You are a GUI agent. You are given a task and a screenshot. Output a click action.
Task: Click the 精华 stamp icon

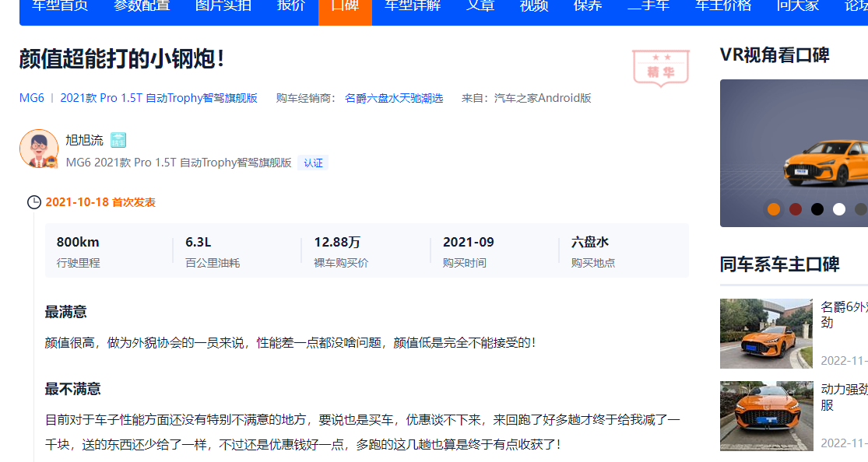[x=660, y=68]
